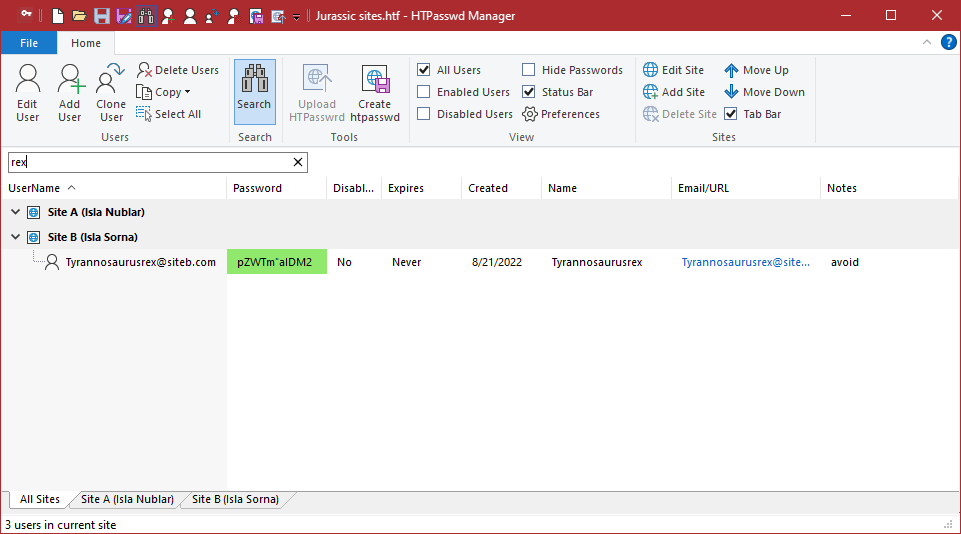Screen dimensions: 961x534
Task: Select the Home ribbon tab
Action: click(x=86, y=43)
